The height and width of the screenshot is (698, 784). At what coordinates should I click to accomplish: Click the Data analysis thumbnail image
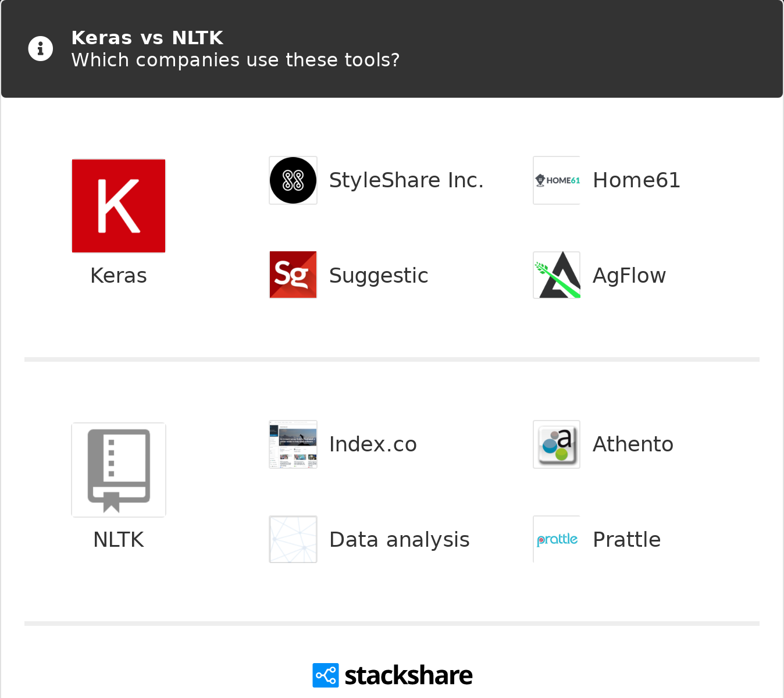pyautogui.click(x=293, y=540)
